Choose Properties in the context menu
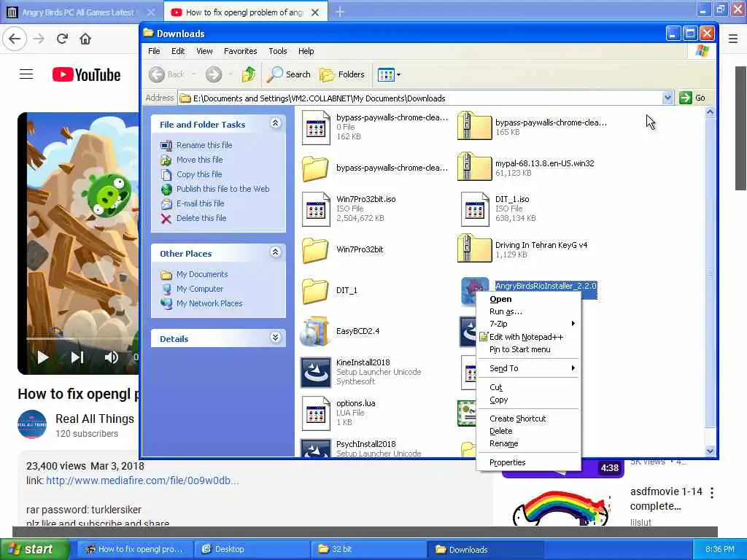 point(529,462)
